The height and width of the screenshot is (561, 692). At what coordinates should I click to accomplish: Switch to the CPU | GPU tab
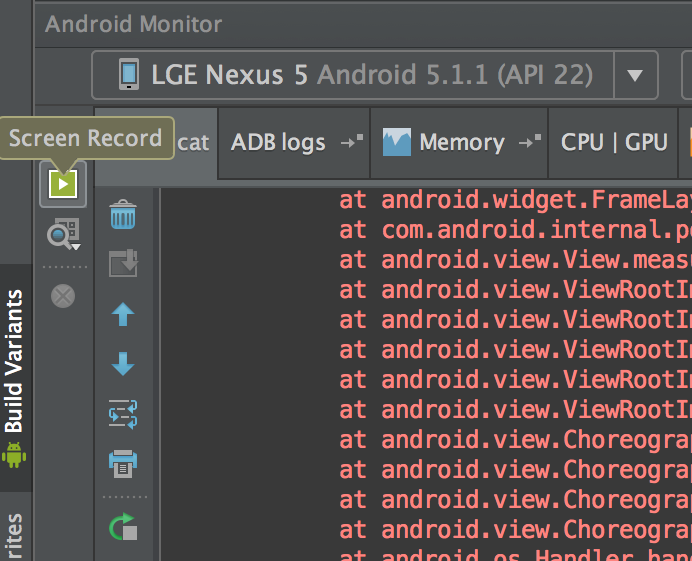(613, 143)
